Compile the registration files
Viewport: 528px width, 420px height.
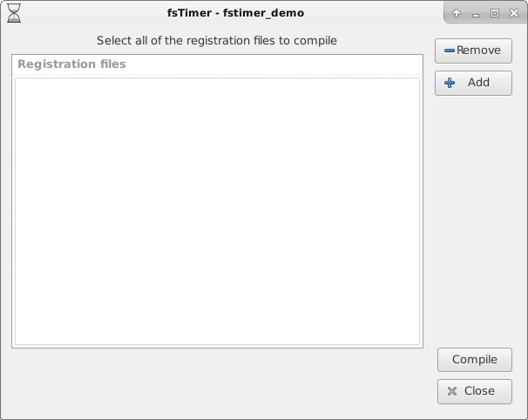coord(475,360)
